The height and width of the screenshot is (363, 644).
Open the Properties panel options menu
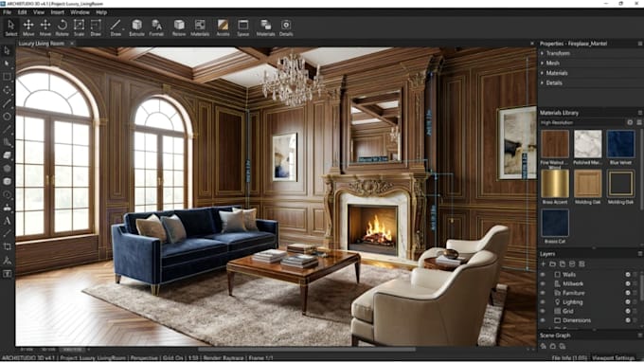(x=639, y=44)
